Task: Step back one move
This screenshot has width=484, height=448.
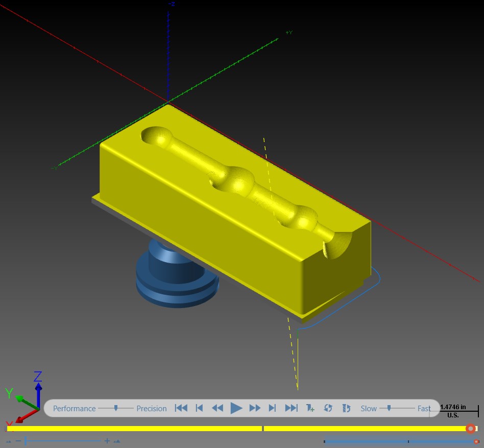Action: pyautogui.click(x=200, y=408)
